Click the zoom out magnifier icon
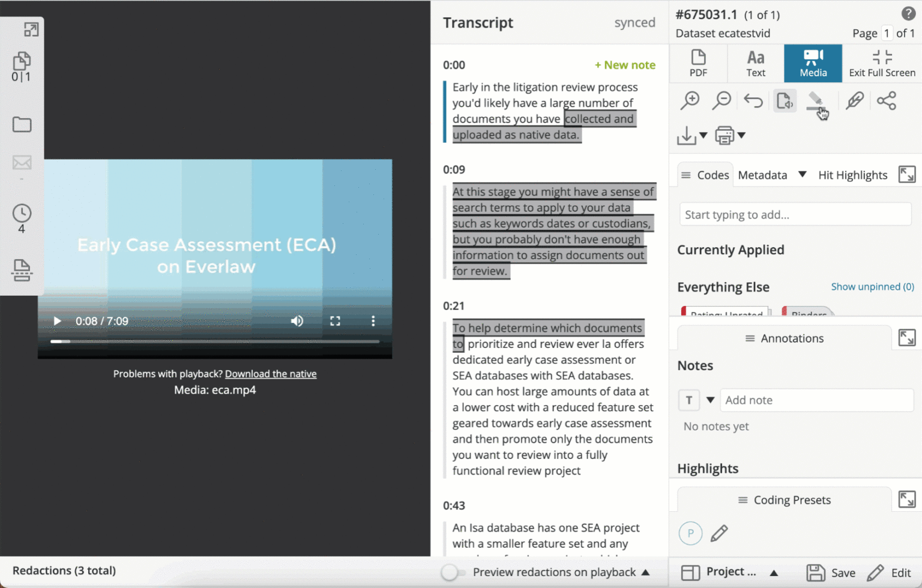The width and height of the screenshot is (922, 588). [722, 101]
